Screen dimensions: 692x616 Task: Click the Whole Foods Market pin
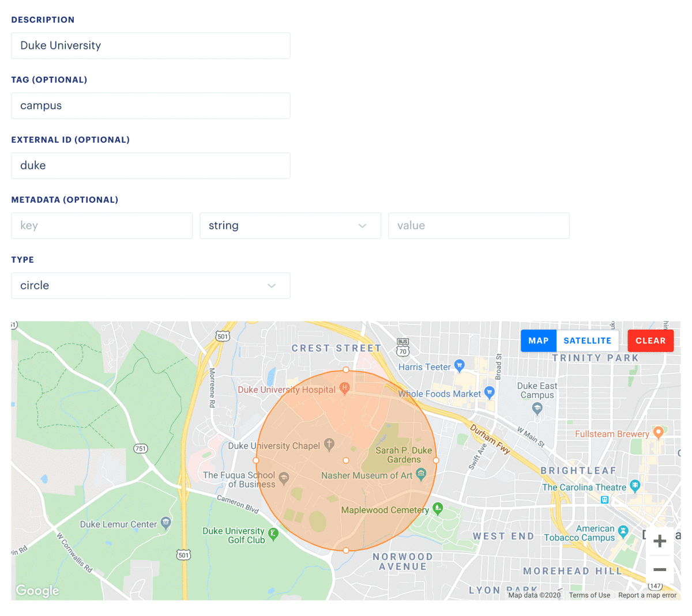490,393
